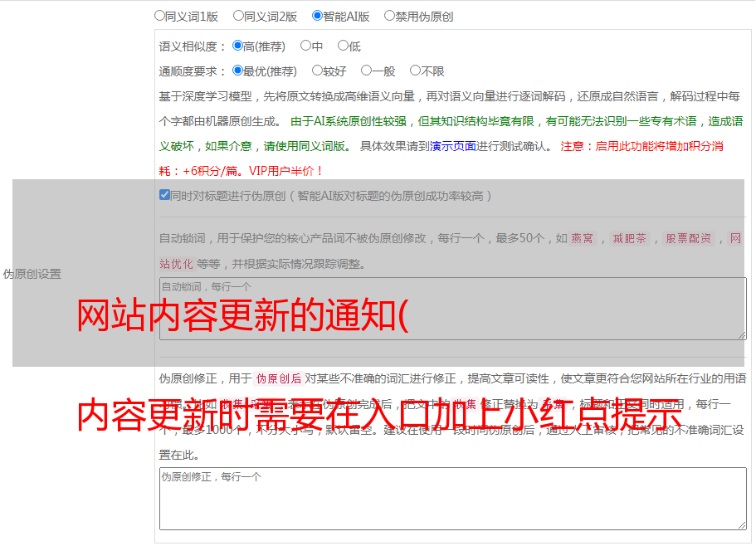The width and height of the screenshot is (756, 546).
Task: Click the 伪原创修正 textarea resize handle
Action: pos(742,525)
